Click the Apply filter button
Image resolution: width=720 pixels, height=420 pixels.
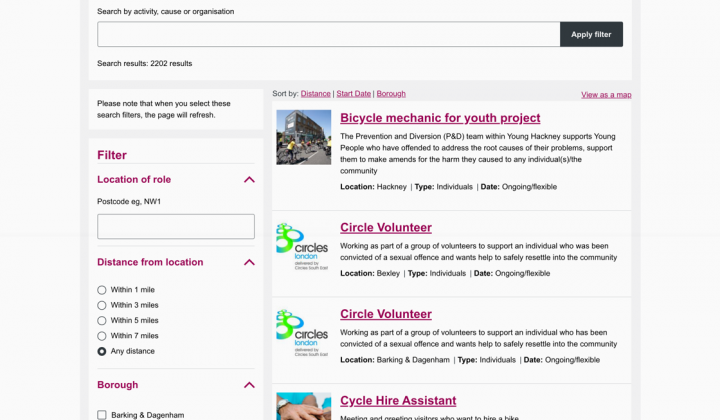pos(591,34)
